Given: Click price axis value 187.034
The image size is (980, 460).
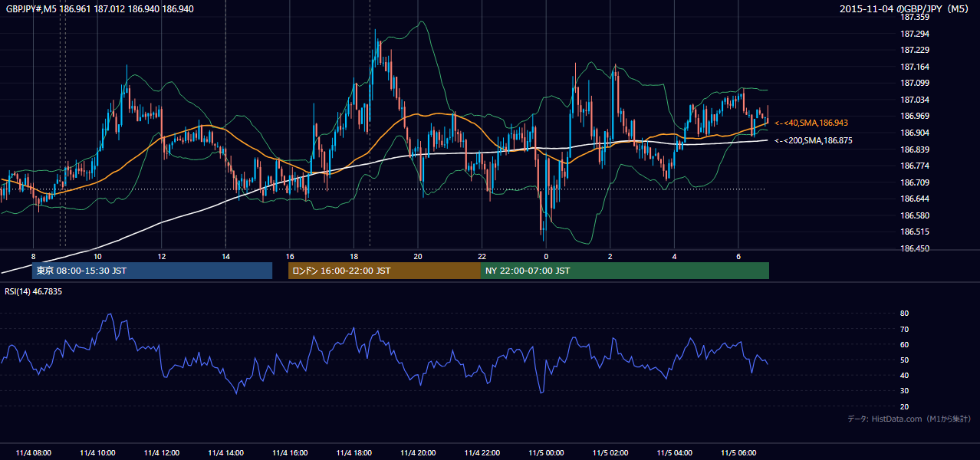Looking at the screenshot, I should (913, 100).
